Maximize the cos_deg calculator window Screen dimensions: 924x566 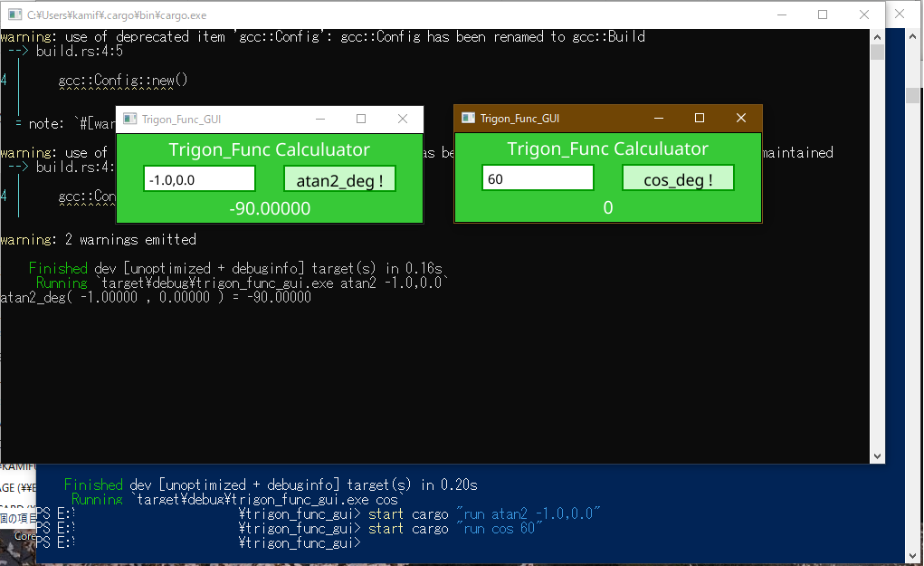[x=700, y=119]
